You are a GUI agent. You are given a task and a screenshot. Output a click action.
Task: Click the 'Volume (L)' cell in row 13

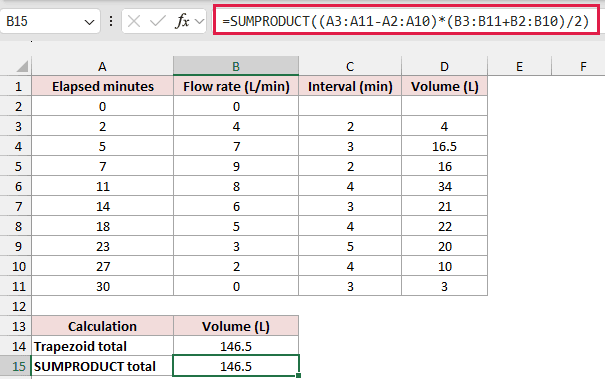pyautogui.click(x=236, y=327)
